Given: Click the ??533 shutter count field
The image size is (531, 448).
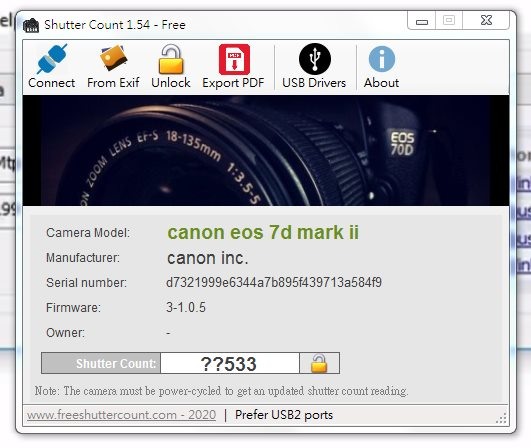Looking at the screenshot, I should [x=230, y=363].
